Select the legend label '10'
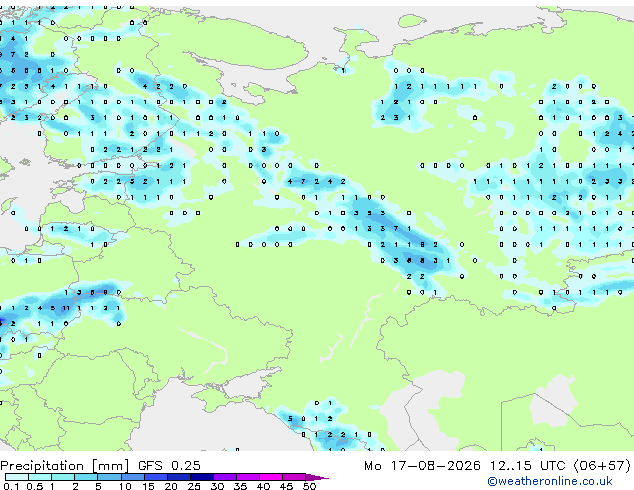Viewport: 634px width, 490px height. click(x=125, y=486)
